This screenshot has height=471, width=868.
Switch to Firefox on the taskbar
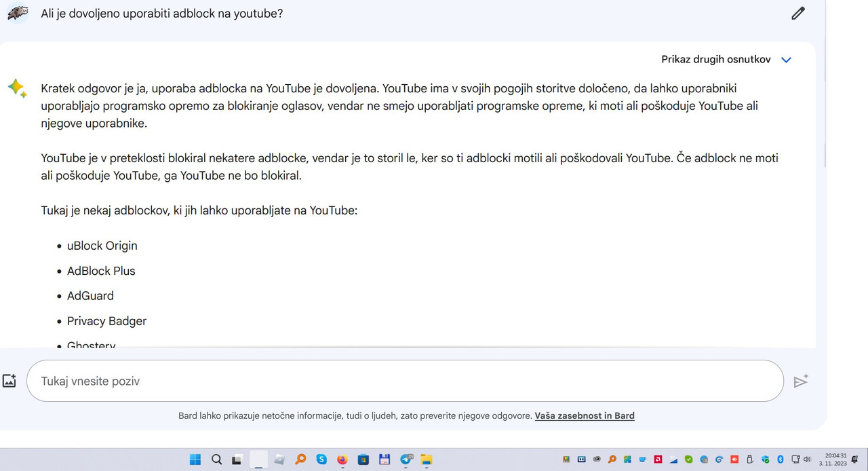click(342, 459)
